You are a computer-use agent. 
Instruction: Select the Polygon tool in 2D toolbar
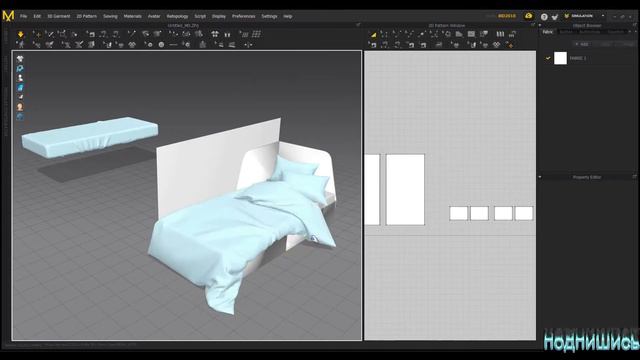[x=459, y=34]
